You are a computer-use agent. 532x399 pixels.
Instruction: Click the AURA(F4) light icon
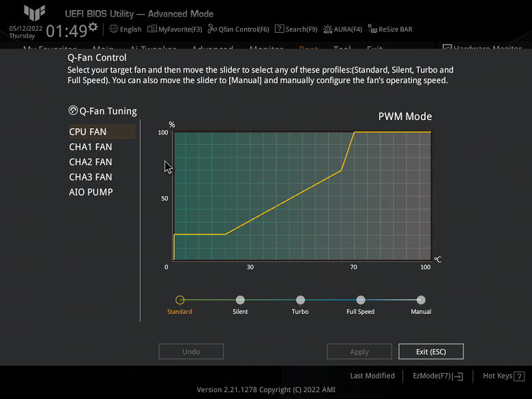pos(327,29)
